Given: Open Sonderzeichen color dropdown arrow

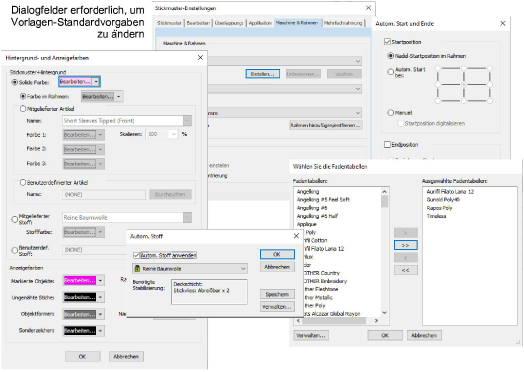Looking at the screenshot, I should pyautogui.click(x=101, y=331).
